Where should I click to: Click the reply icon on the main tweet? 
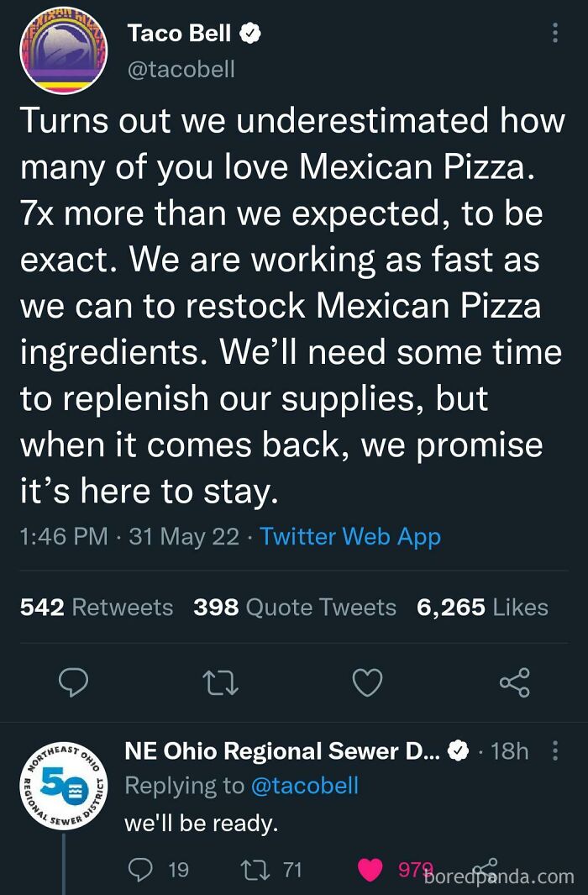click(73, 682)
